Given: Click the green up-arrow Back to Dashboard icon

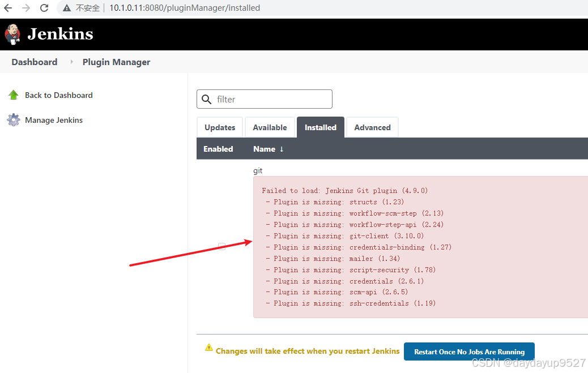Looking at the screenshot, I should [14, 95].
